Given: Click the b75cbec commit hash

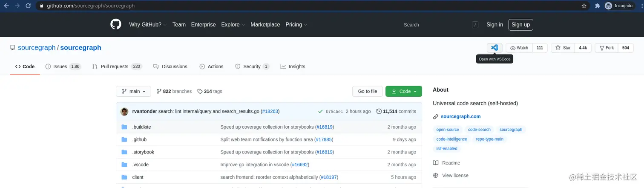Looking at the screenshot, I should point(334,112).
